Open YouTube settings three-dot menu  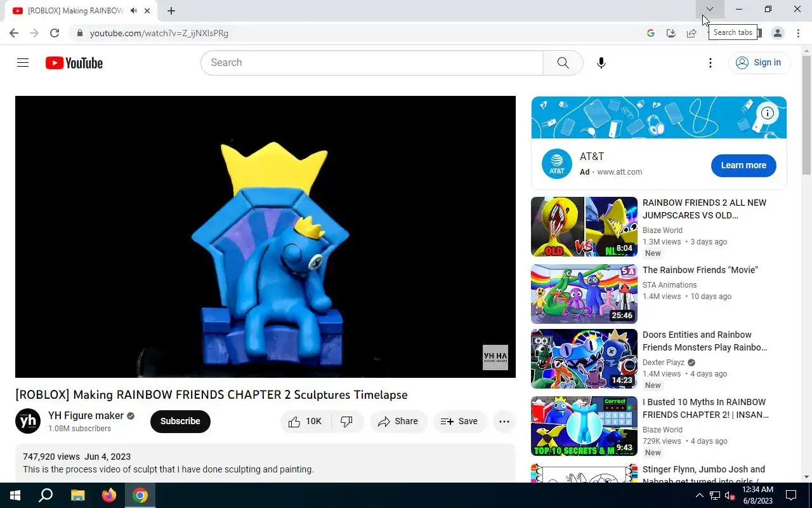(710, 63)
